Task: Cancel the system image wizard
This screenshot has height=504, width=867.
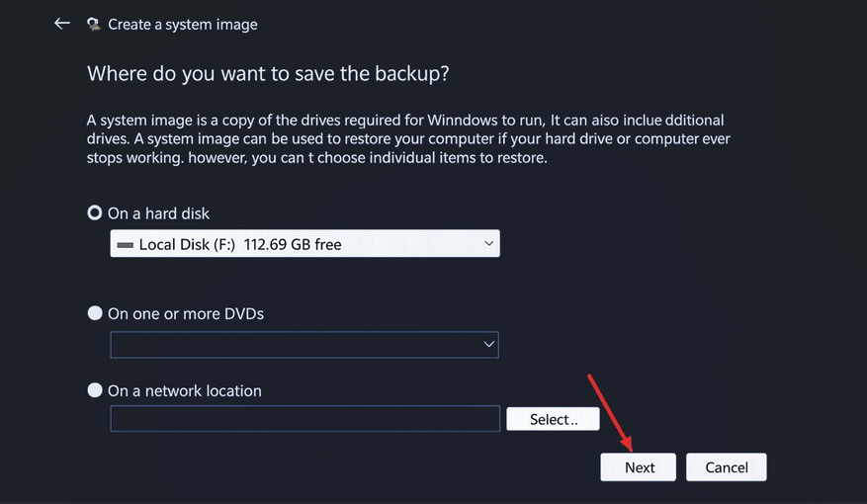Action: pos(727,467)
